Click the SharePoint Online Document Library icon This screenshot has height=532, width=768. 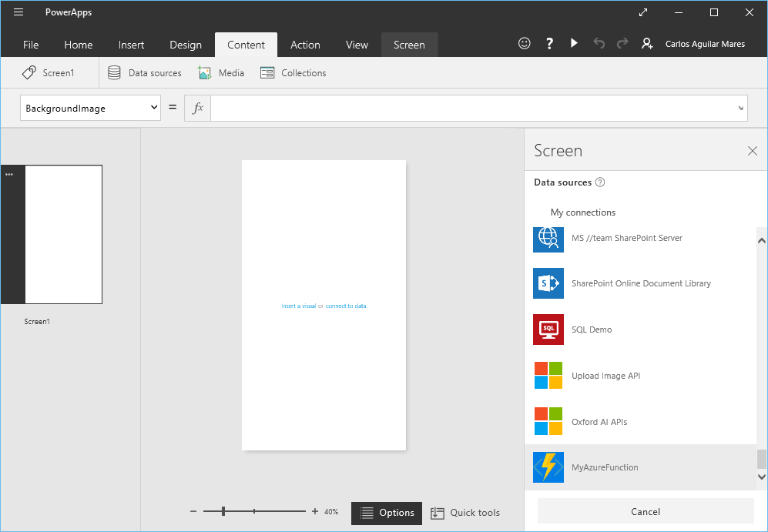[x=548, y=283]
